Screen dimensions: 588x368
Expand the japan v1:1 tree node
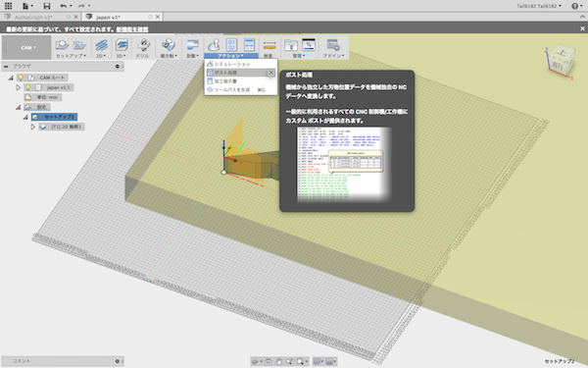(x=18, y=87)
